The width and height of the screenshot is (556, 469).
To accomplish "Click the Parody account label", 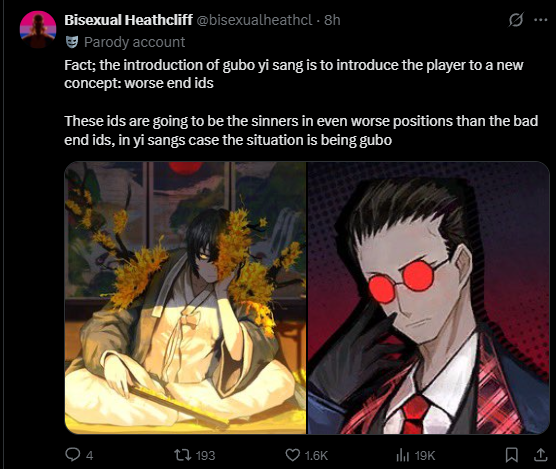I will [134, 42].
